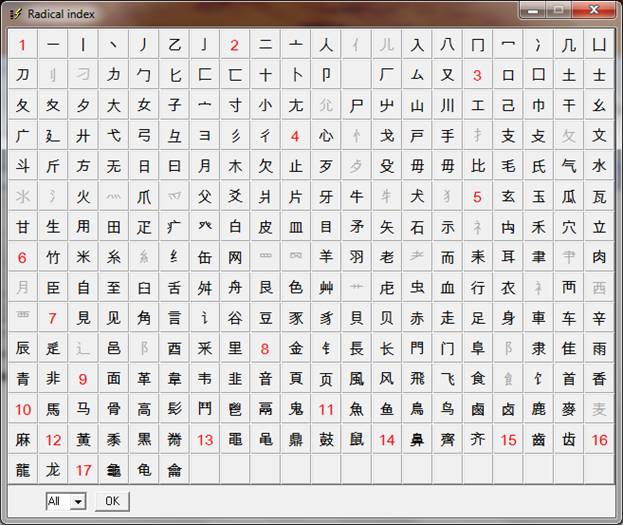
Task: Click the OK button
Action: [112, 501]
